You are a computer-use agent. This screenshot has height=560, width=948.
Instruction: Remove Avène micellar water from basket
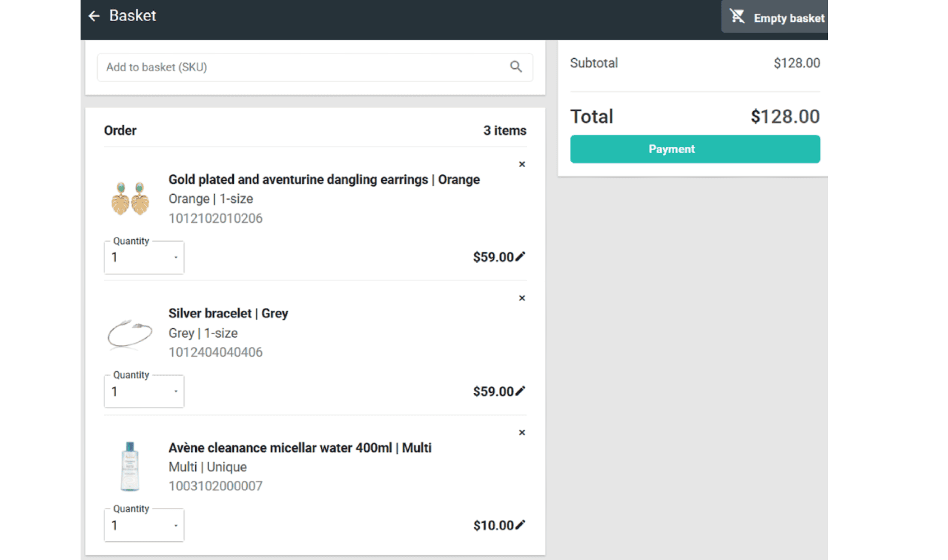tap(521, 432)
